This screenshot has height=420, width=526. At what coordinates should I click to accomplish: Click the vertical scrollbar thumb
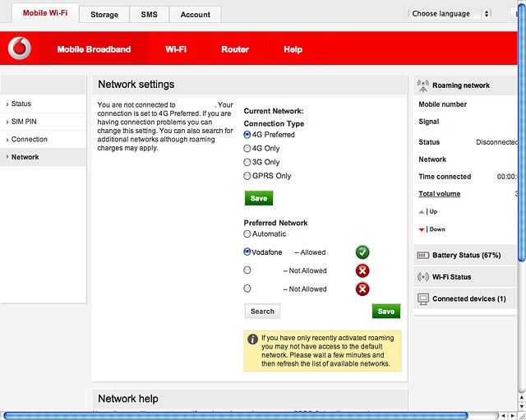click(x=522, y=132)
